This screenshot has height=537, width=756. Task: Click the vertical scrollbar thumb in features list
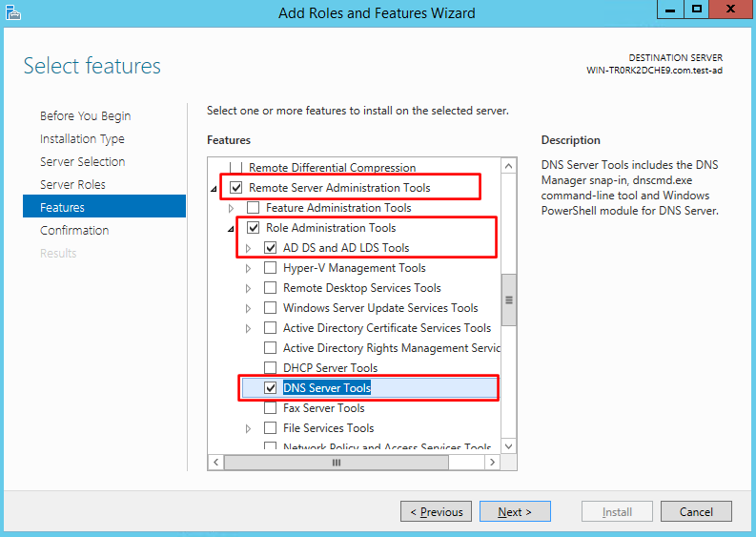coord(509,299)
